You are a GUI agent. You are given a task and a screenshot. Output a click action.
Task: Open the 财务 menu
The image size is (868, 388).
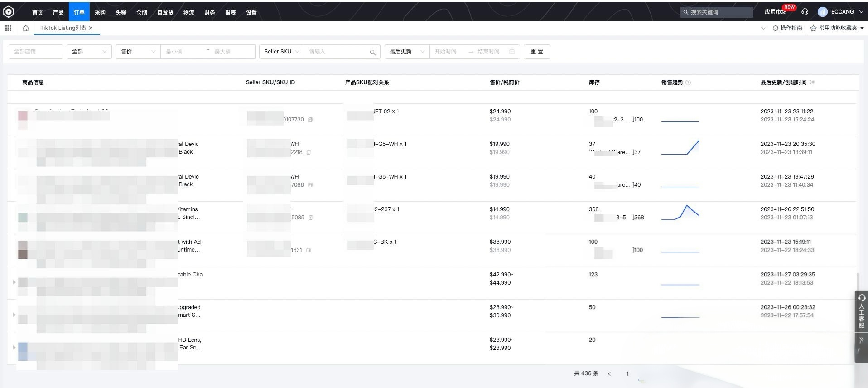(x=210, y=12)
